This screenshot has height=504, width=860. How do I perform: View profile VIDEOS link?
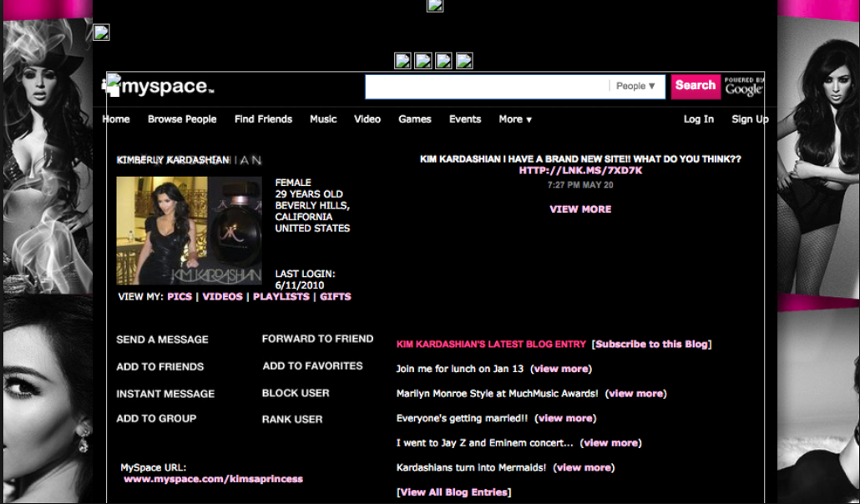tap(222, 297)
